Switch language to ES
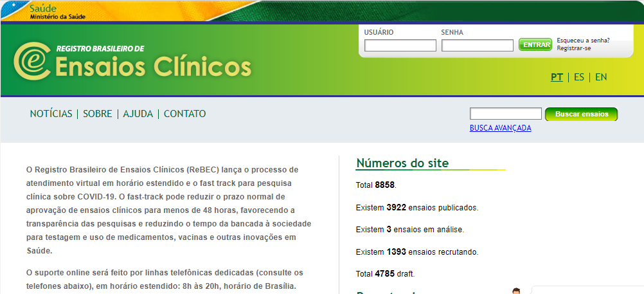Viewport: 644px width, 294px height. coord(579,77)
